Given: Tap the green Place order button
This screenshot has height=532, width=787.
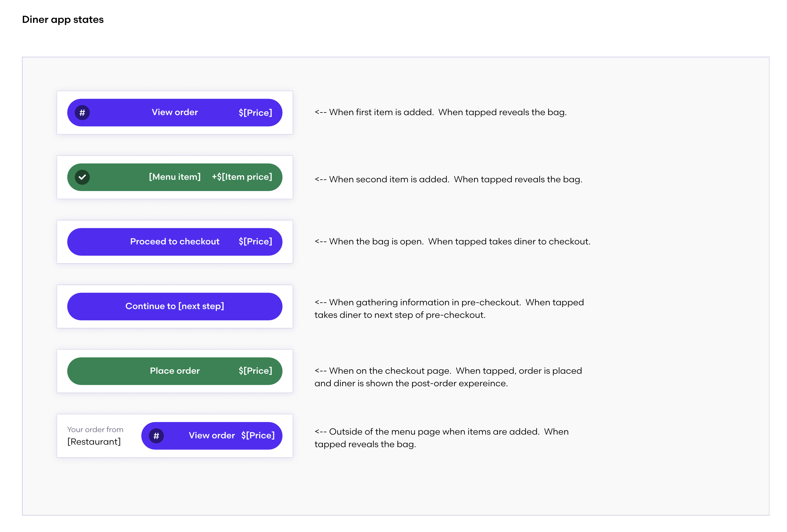Looking at the screenshot, I should point(175,371).
